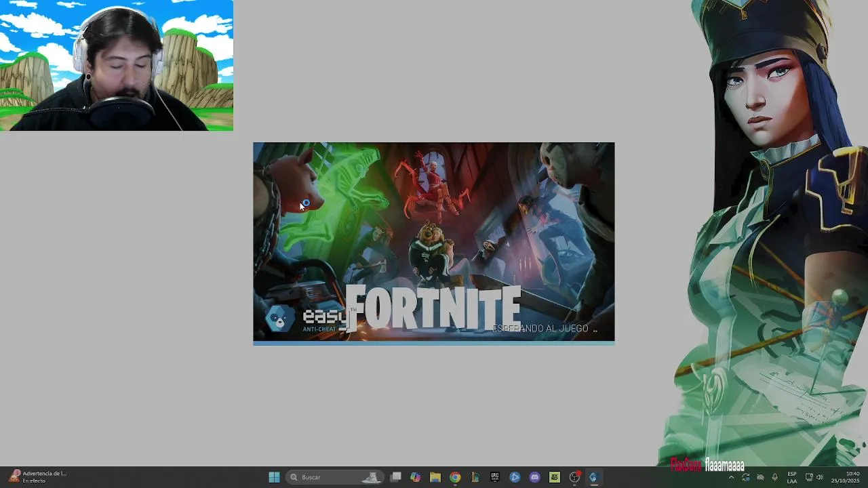Open the Advertencia weather alert widget
This screenshot has width=868, height=488.
[37, 477]
